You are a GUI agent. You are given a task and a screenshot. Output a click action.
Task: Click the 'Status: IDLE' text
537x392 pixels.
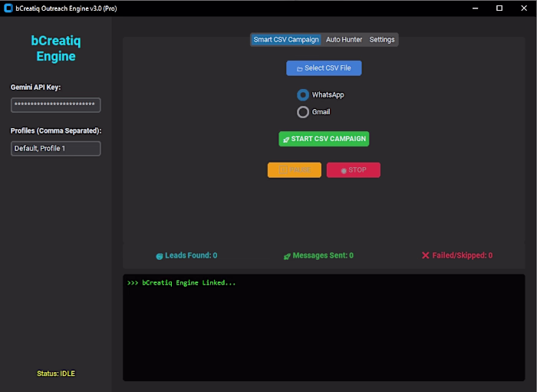tap(56, 374)
